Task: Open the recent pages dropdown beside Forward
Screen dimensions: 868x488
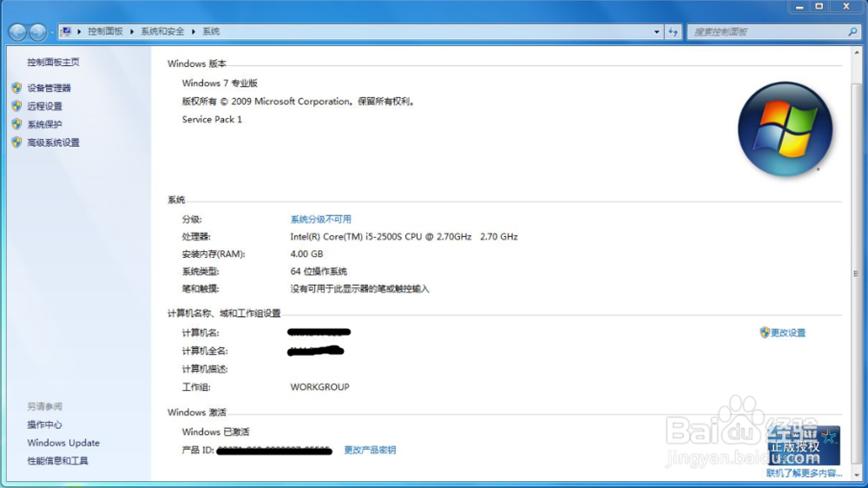Action: (52, 32)
